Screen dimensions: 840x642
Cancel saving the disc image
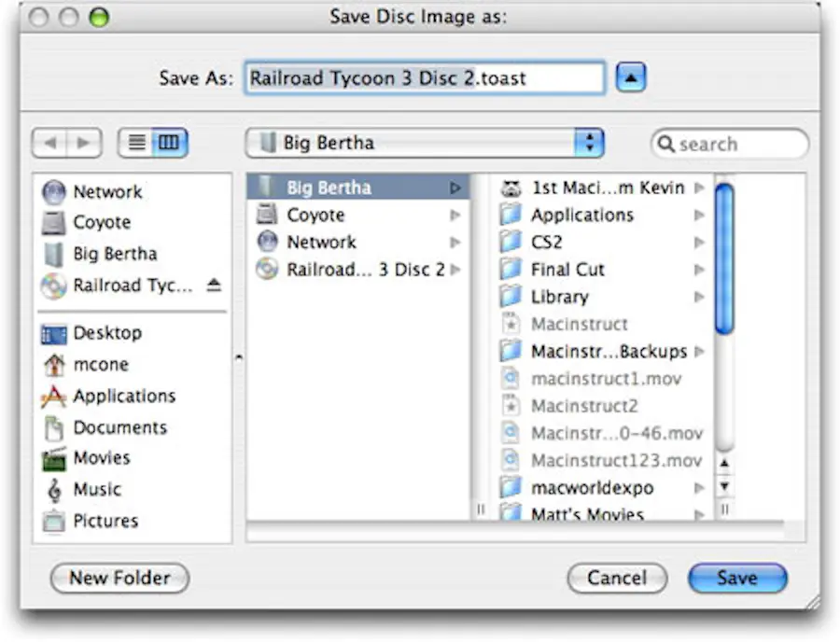point(617,578)
